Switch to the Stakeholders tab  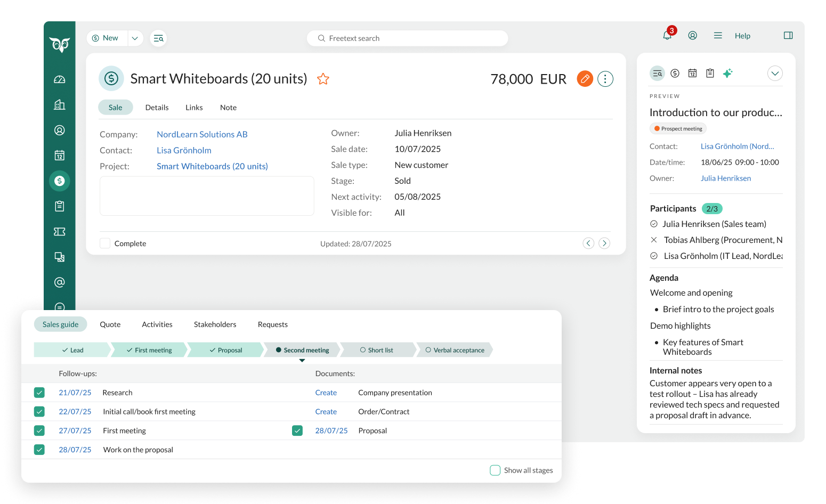coord(215,324)
